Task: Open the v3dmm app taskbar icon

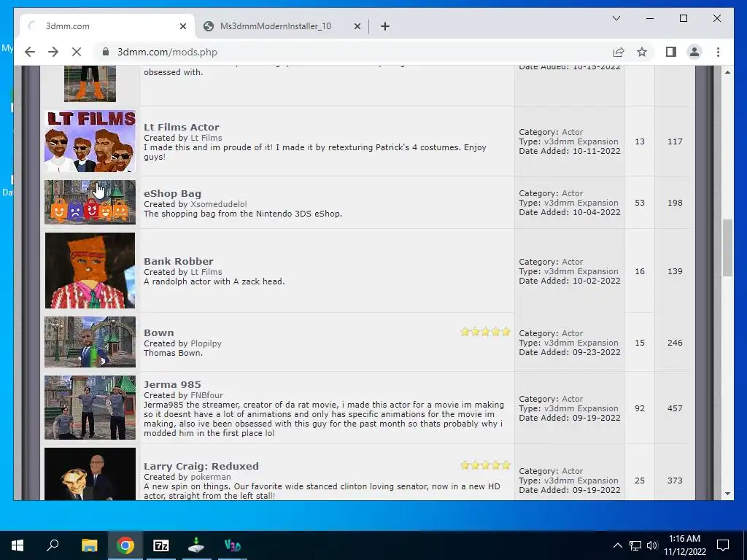Action: click(x=232, y=545)
